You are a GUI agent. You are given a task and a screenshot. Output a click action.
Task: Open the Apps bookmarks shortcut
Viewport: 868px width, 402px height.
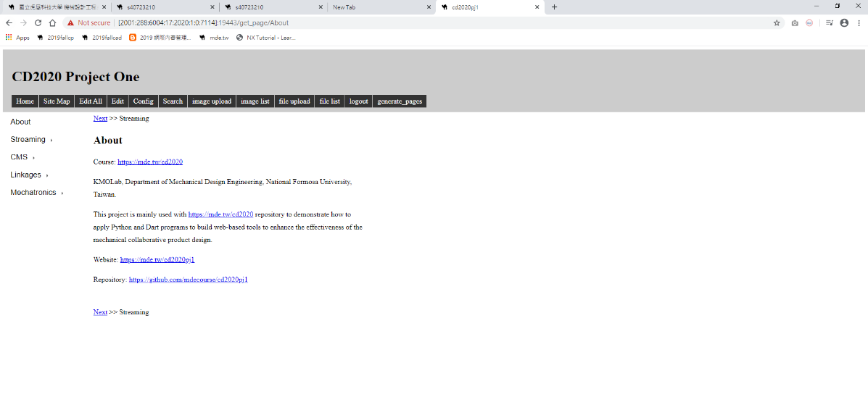[x=17, y=38]
